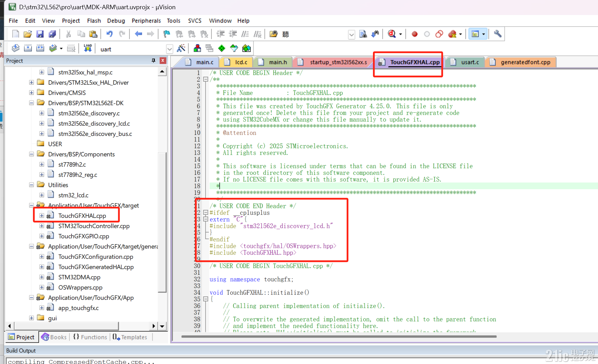Image resolution: width=598 pixels, height=364 pixels.
Task: Open Pack Installer icon
Action: coord(246,48)
